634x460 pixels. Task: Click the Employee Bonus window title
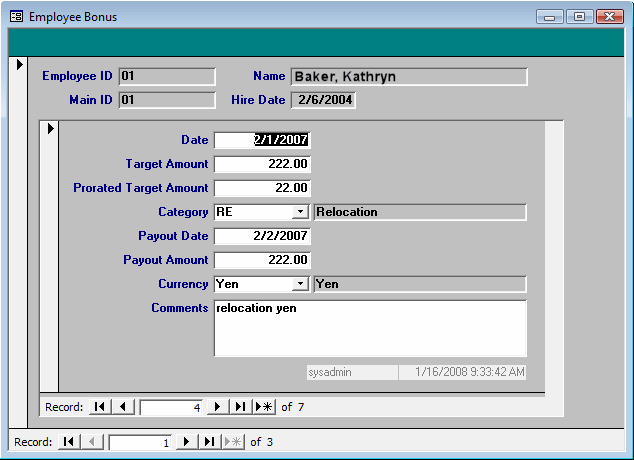(73, 17)
